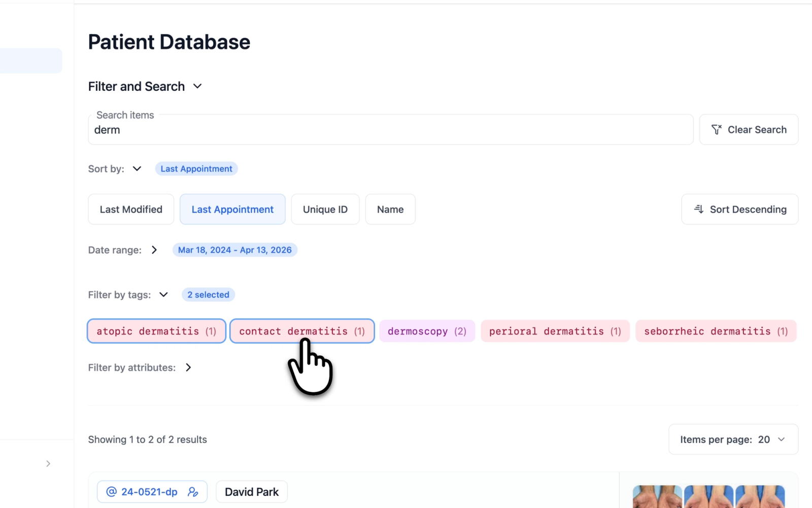Select Name sort option
Image resolution: width=812 pixels, height=508 pixels.
coord(390,209)
